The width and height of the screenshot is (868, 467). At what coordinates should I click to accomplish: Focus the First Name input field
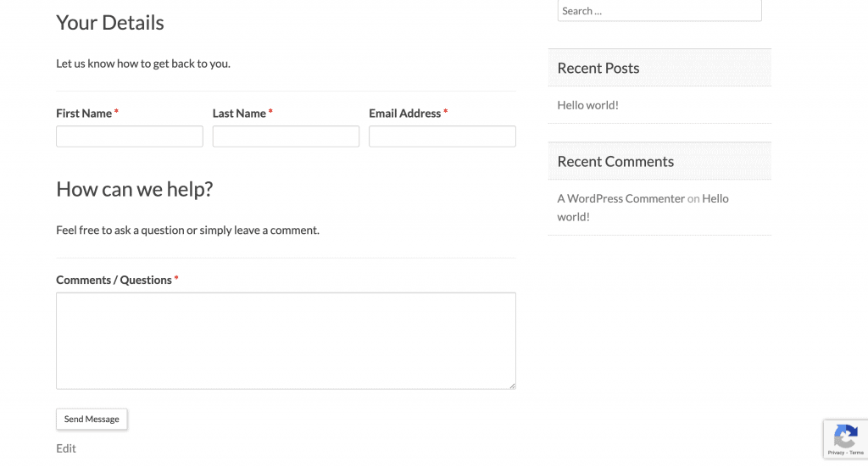[130, 136]
